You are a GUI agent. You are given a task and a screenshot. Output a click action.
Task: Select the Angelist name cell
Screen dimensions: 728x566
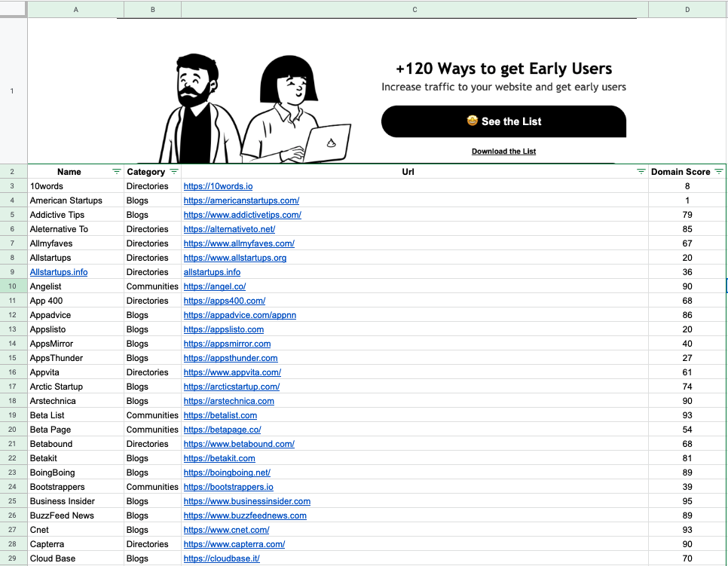point(75,286)
